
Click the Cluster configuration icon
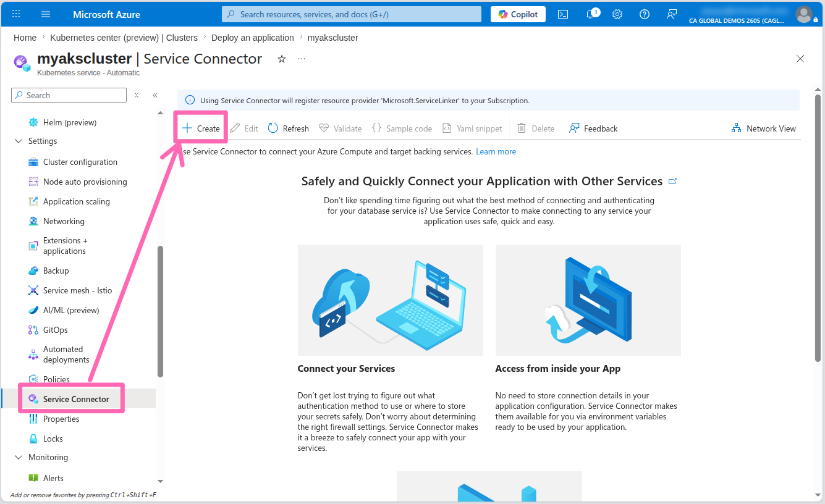(x=33, y=162)
